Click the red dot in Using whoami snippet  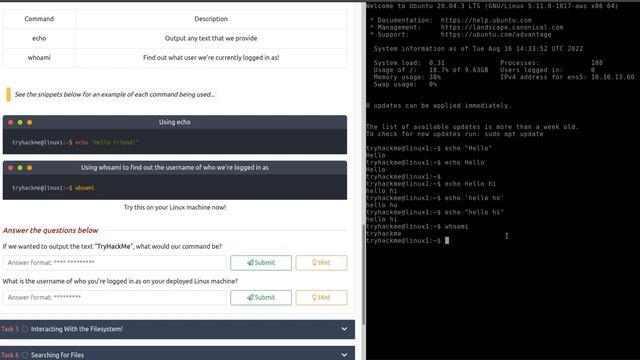[x=11, y=167]
